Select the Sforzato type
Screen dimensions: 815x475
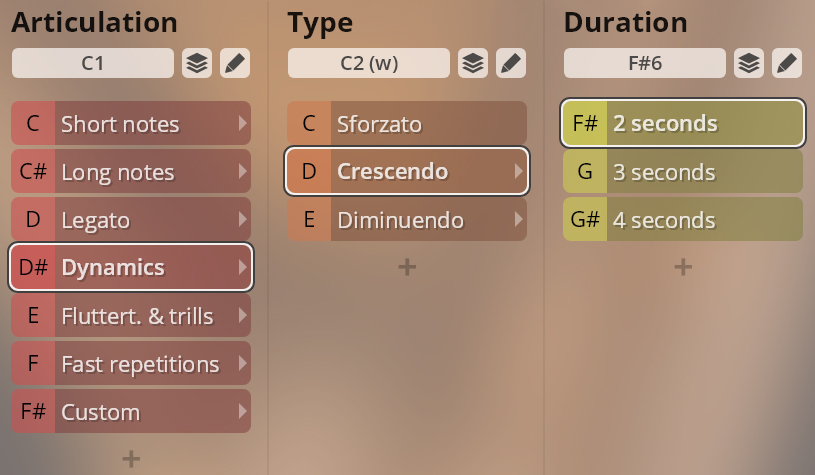point(407,123)
